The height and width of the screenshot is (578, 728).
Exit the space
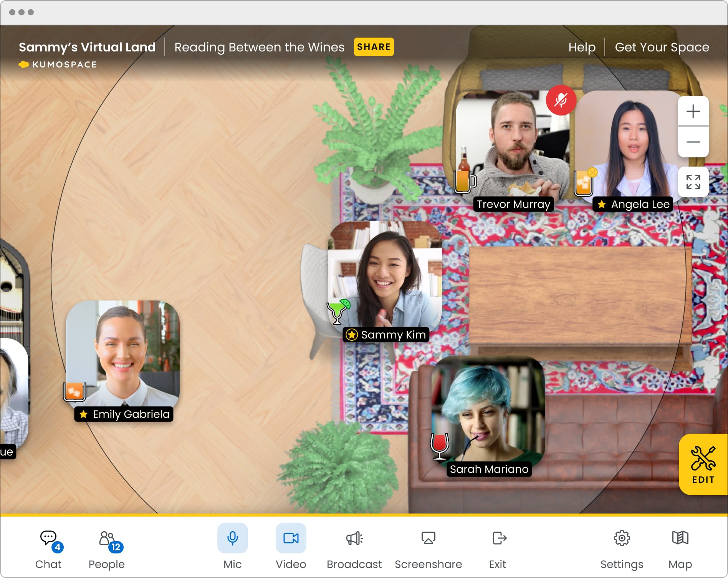(498, 546)
